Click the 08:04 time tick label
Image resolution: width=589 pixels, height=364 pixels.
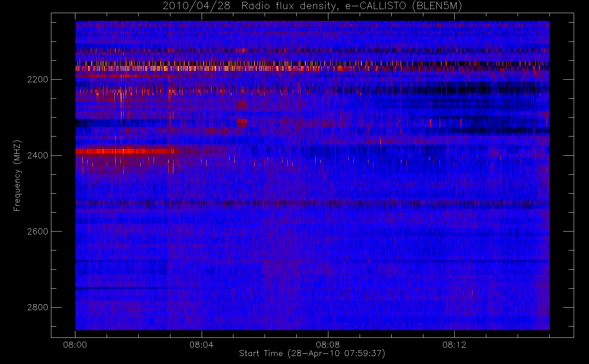point(201,345)
